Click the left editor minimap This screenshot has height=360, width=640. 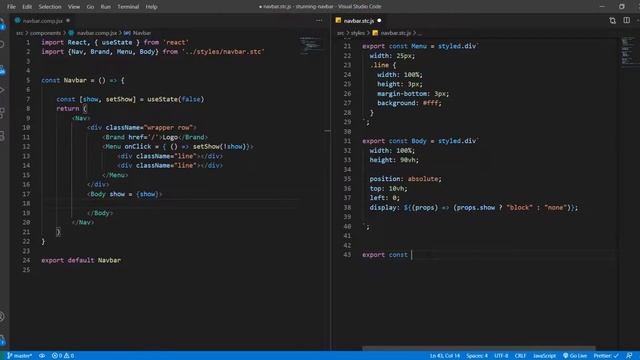pyautogui.click(x=311, y=46)
